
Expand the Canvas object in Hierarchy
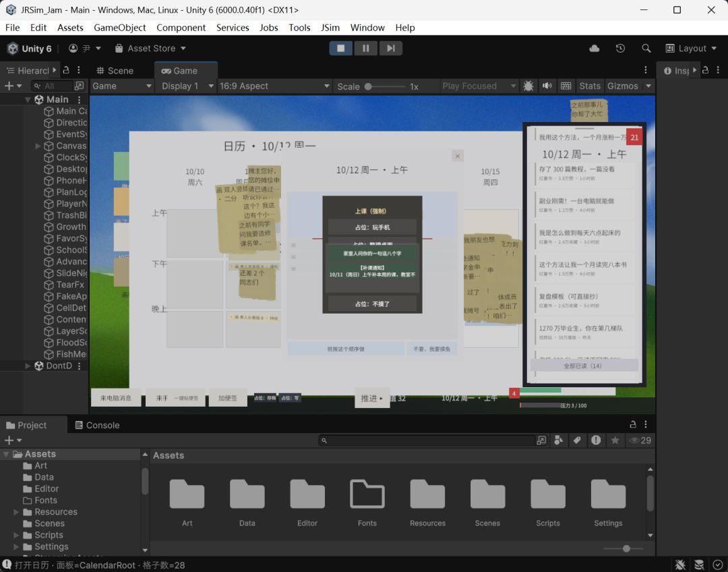tap(38, 146)
